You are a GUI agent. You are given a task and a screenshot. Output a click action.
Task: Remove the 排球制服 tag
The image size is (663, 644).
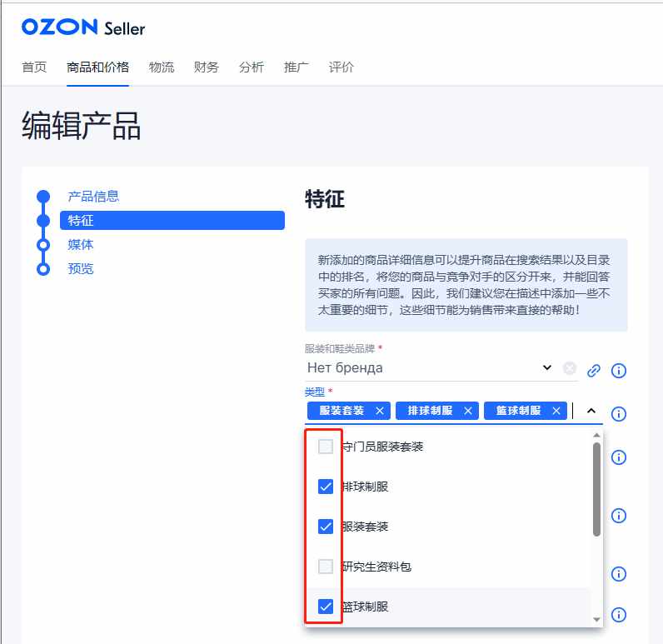point(468,411)
